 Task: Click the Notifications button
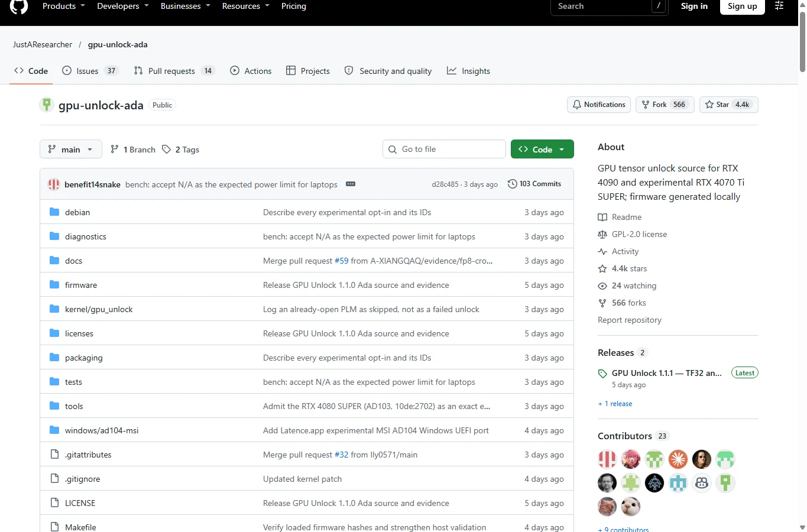click(599, 105)
